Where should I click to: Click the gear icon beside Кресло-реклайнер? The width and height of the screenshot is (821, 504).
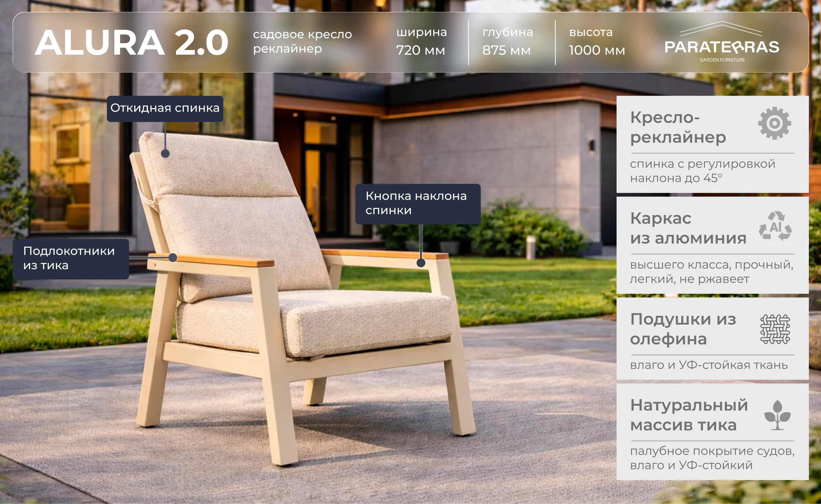774,123
